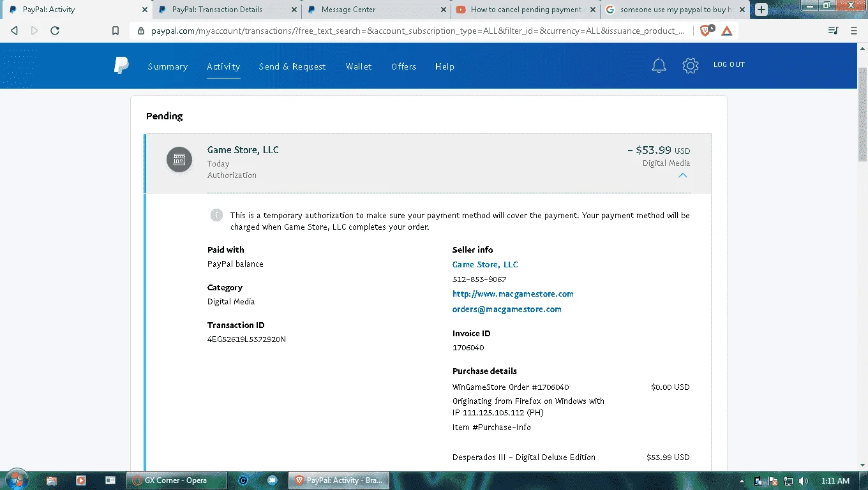Click the Game Store, LLC transaction title

pyautogui.click(x=243, y=150)
